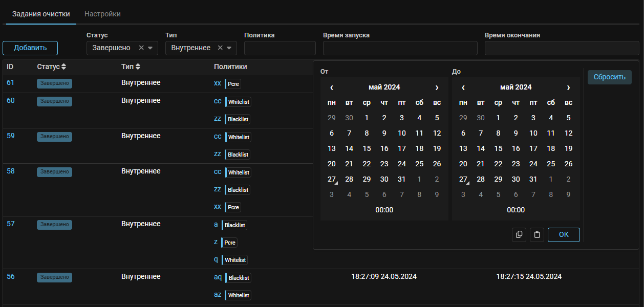644x307 pixels.
Task: Open the Задания очистки tab
Action: 41,14
